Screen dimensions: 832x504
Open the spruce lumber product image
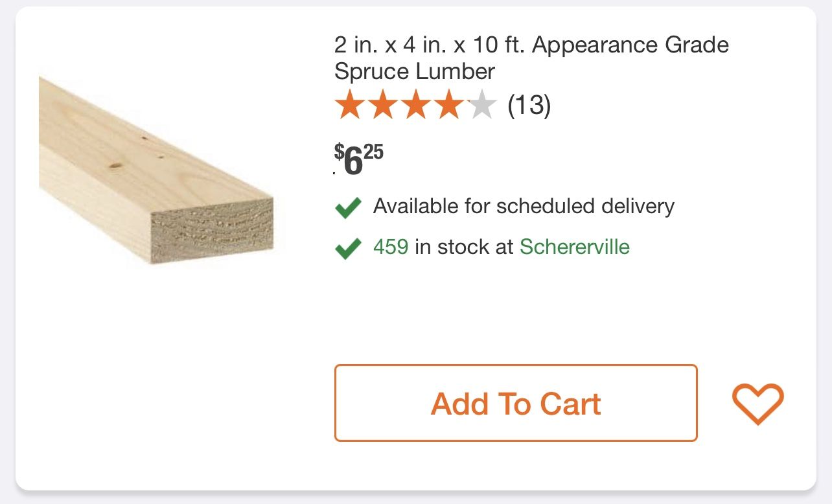[x=156, y=170]
